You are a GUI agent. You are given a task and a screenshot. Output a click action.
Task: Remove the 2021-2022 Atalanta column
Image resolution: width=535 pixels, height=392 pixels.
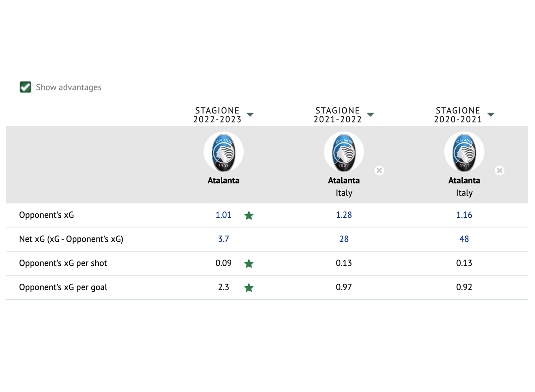pyautogui.click(x=379, y=170)
